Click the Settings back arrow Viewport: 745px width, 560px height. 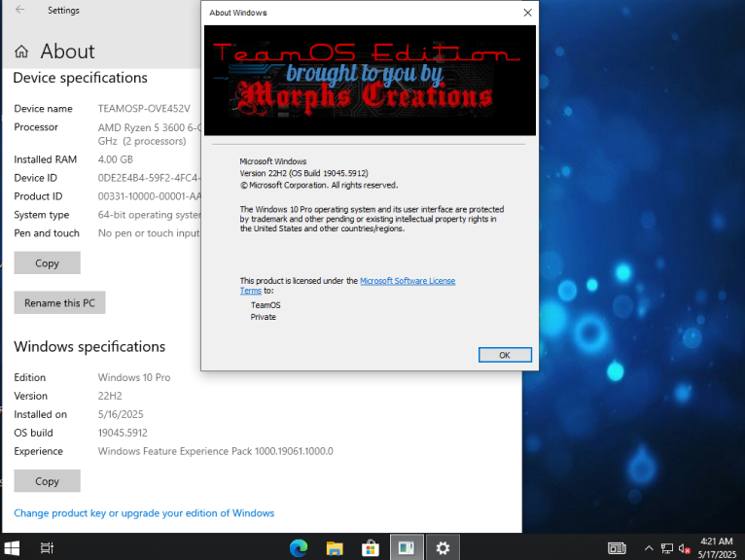20,10
